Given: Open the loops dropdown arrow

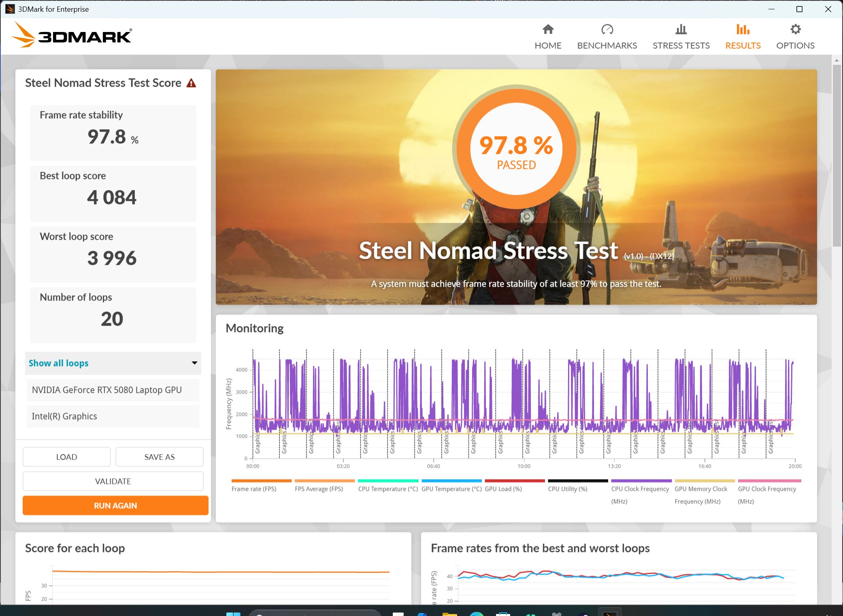Looking at the screenshot, I should click(x=194, y=363).
